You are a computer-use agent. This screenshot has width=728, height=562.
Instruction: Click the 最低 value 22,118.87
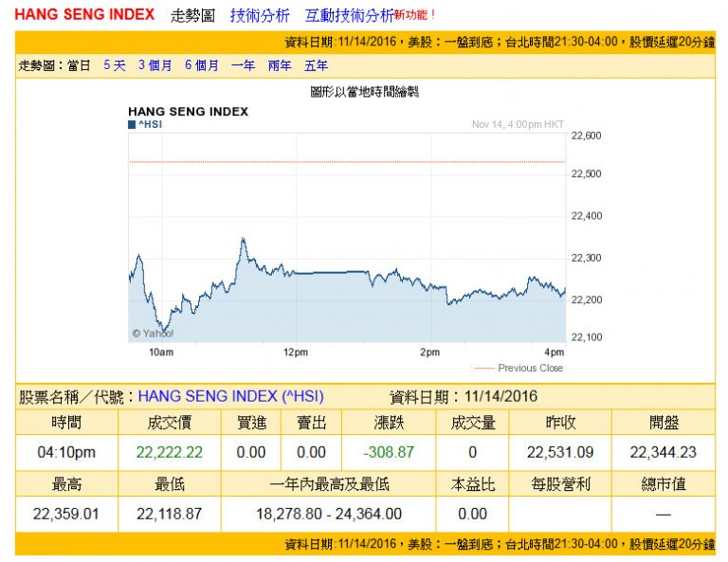click(169, 515)
